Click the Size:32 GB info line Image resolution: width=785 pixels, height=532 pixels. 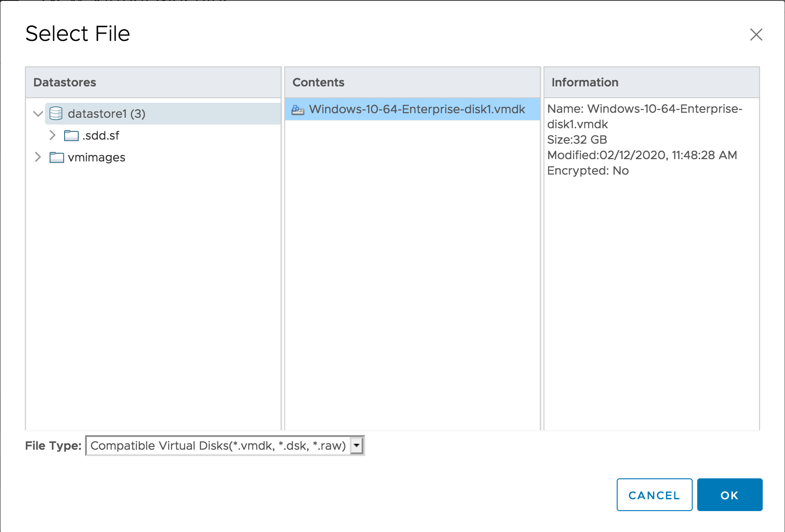[x=577, y=140]
